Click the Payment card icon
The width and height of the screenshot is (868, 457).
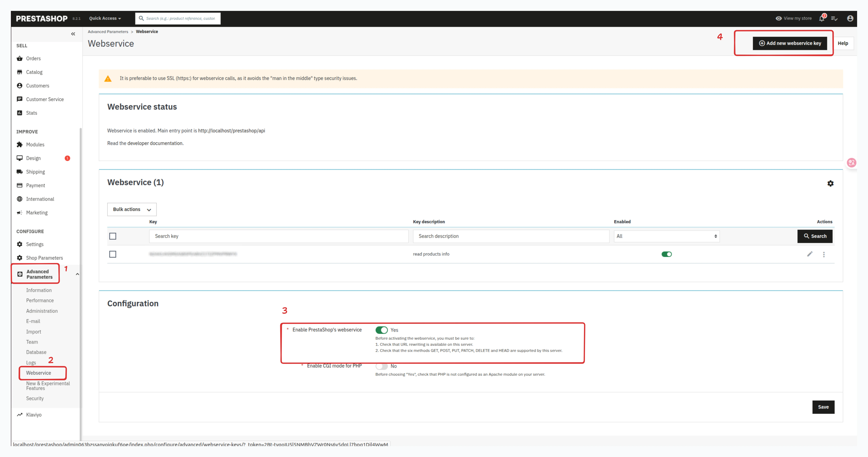point(20,185)
